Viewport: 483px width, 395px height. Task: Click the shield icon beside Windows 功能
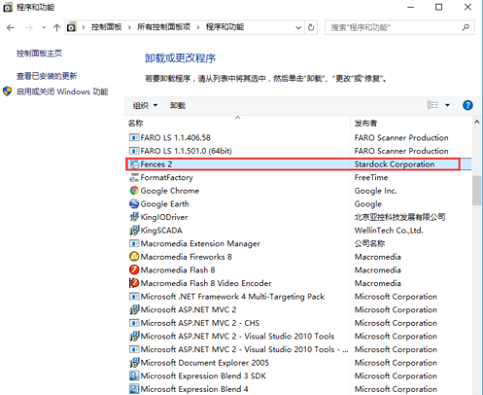[x=7, y=91]
